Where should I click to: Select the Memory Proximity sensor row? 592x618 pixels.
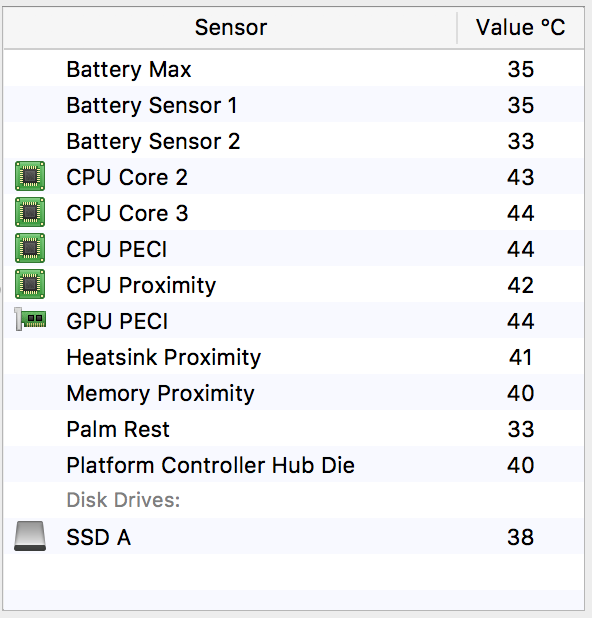click(294, 393)
